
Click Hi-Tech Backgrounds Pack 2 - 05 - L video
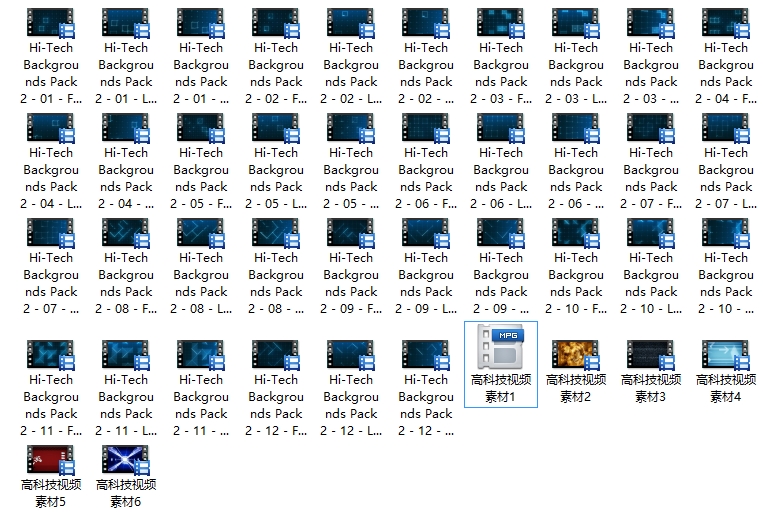275,127
